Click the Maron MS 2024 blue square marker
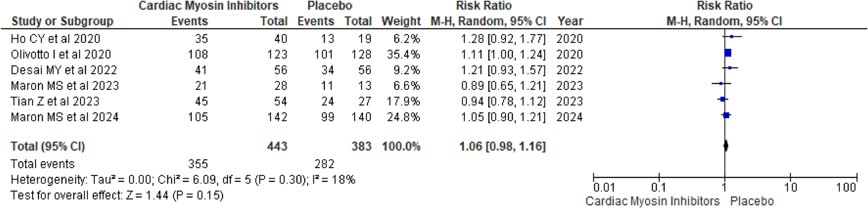 coord(726,116)
